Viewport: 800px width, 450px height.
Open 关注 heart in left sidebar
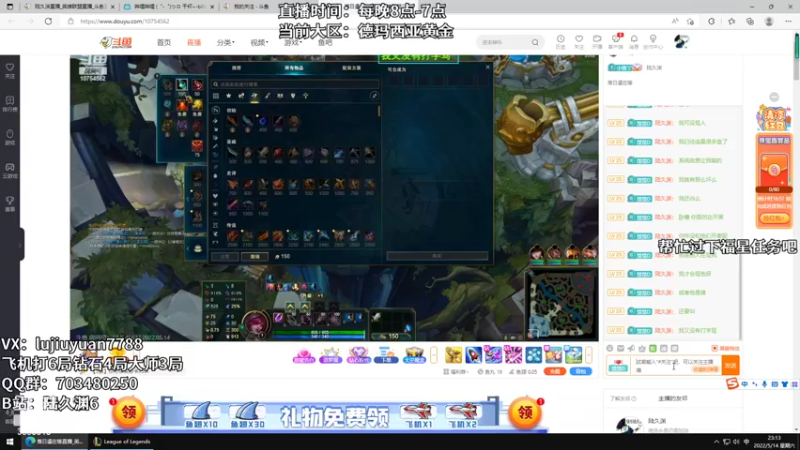(10, 71)
